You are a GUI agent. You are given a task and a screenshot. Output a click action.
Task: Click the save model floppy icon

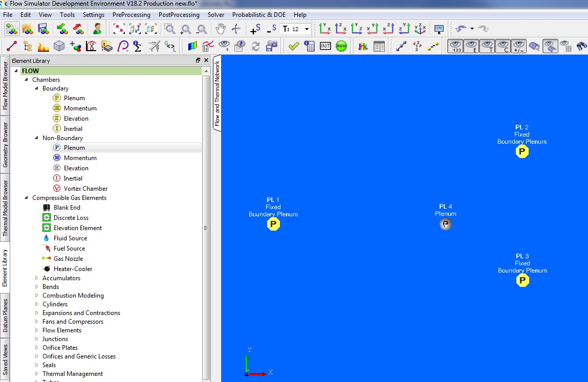coord(43,29)
